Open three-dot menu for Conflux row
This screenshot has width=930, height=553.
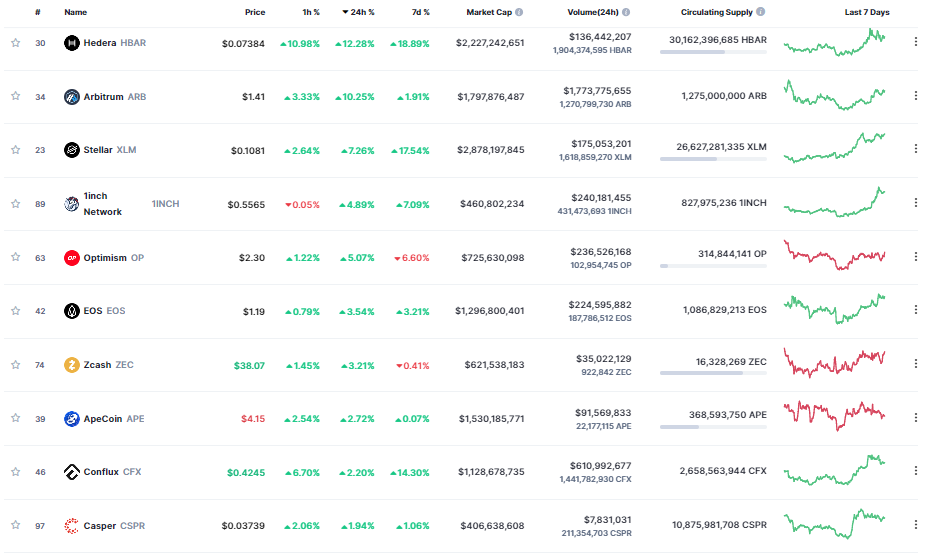pyautogui.click(x=915, y=471)
